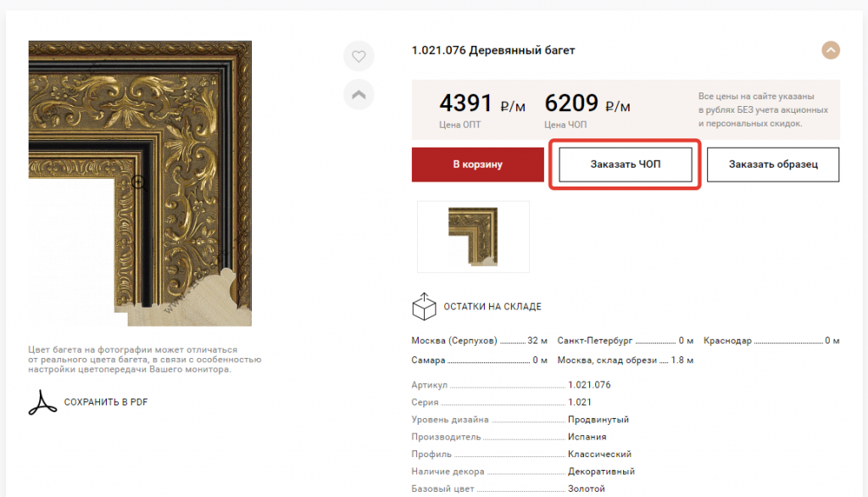868x497 pixels.
Task: Open the СОХРАНИТЬ В PDF link
Action: [x=106, y=402]
